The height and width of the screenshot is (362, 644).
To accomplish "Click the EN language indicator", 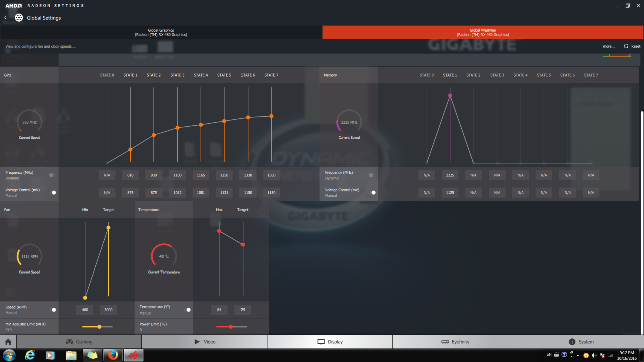I will (549, 355).
